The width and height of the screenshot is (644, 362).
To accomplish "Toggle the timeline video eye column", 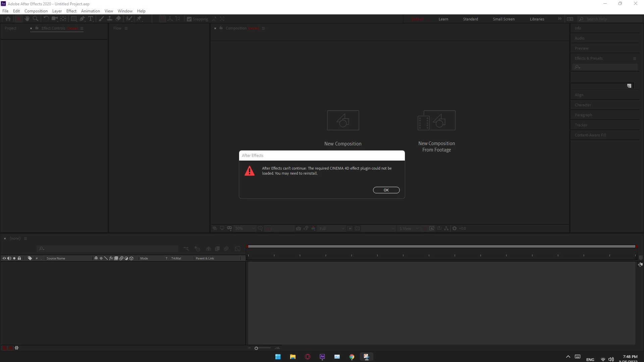I will (4, 258).
